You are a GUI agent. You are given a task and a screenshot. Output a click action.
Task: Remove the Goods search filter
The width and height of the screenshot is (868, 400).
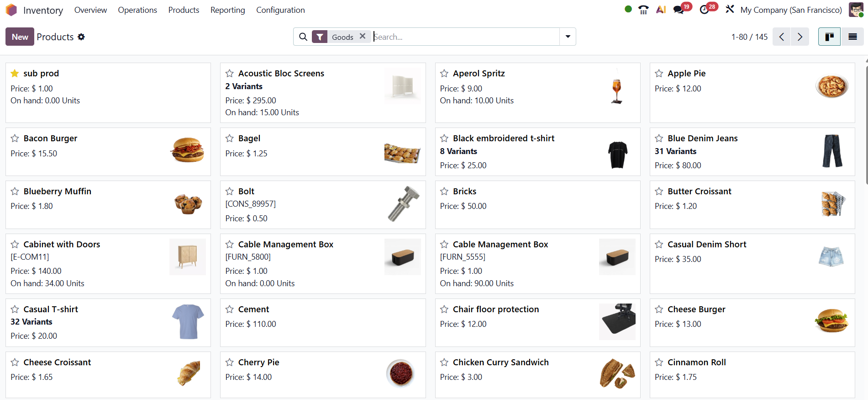point(363,36)
